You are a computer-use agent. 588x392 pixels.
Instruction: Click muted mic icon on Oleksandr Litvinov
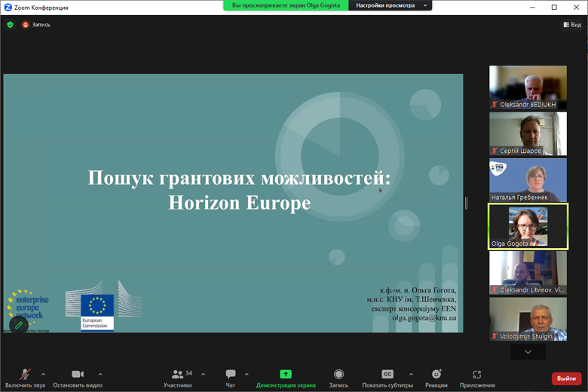495,290
